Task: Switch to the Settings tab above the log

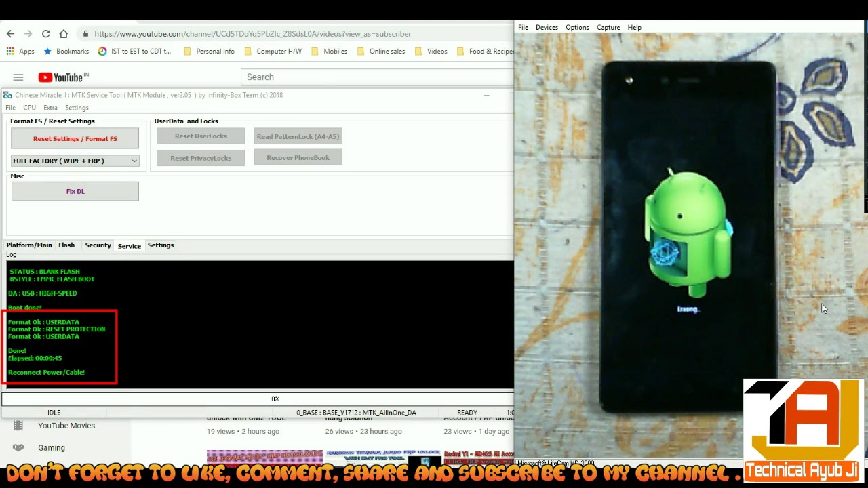Action: click(x=161, y=245)
